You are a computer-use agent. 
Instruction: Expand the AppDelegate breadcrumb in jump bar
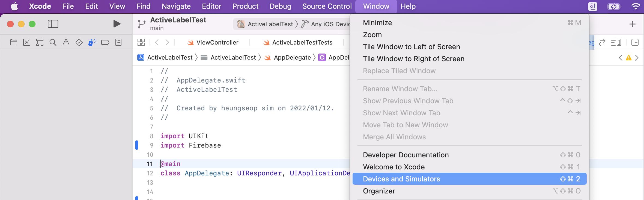pos(292,58)
